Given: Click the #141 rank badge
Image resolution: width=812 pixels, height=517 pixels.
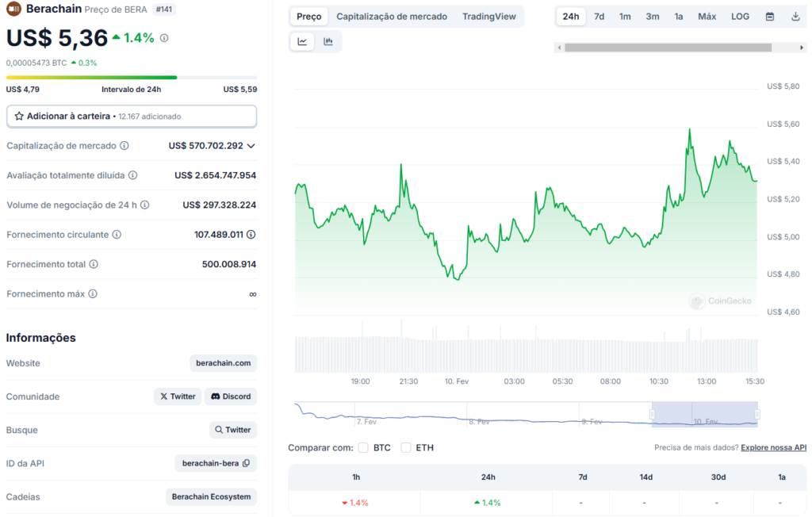Looking at the screenshot, I should tap(164, 10).
